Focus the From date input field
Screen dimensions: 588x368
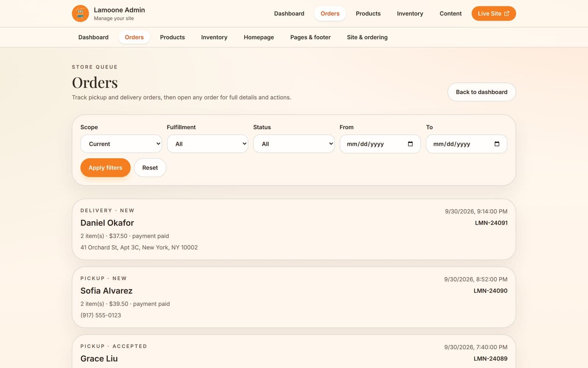[380, 144]
